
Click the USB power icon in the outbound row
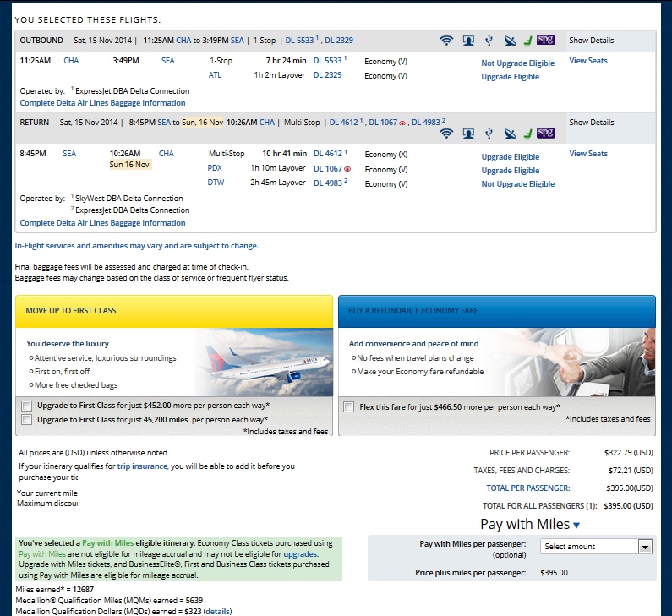point(489,40)
